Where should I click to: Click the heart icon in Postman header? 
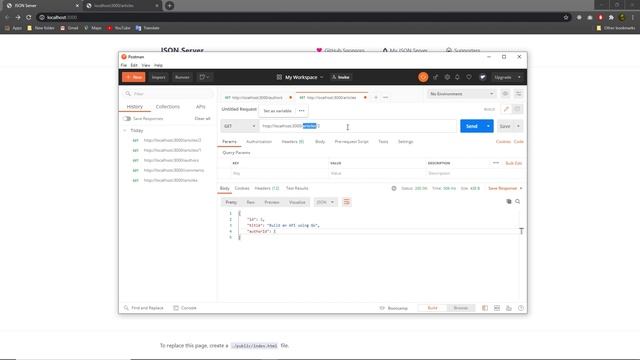469,77
